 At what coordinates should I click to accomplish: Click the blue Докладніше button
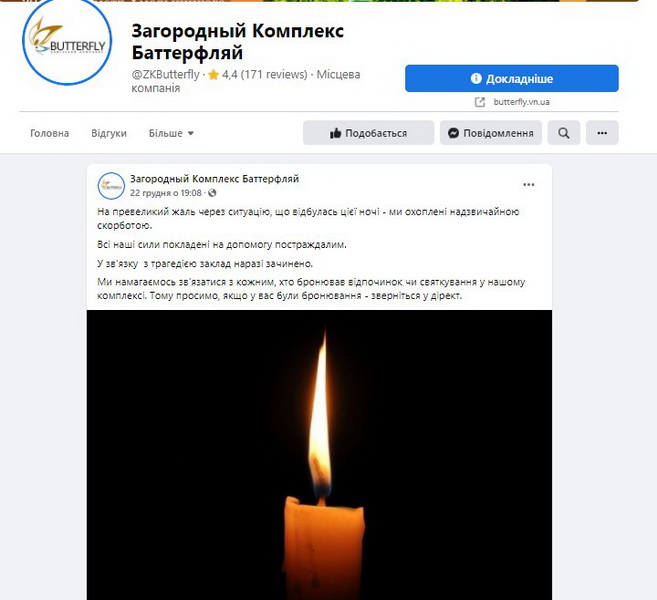click(512, 78)
